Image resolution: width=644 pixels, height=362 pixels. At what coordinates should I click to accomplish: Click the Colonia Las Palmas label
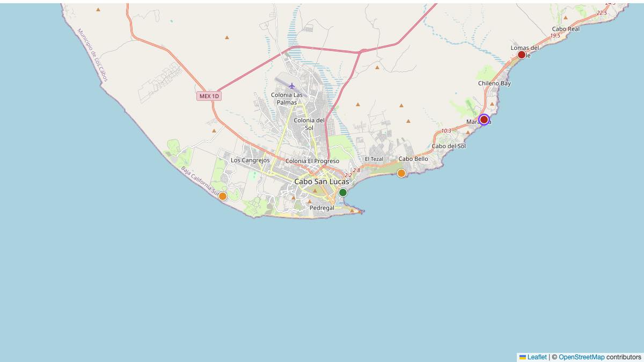point(287,99)
